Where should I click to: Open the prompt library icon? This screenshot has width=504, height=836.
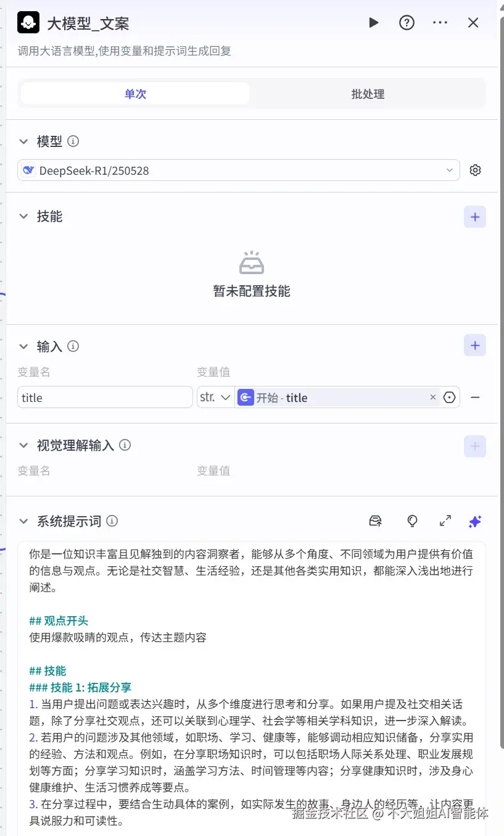[375, 521]
